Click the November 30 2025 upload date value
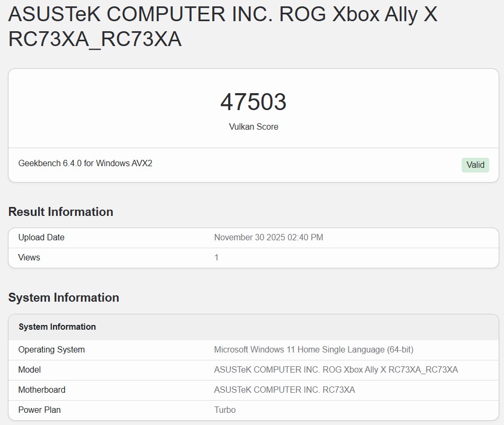Image resolution: width=504 pixels, height=425 pixels. (268, 237)
